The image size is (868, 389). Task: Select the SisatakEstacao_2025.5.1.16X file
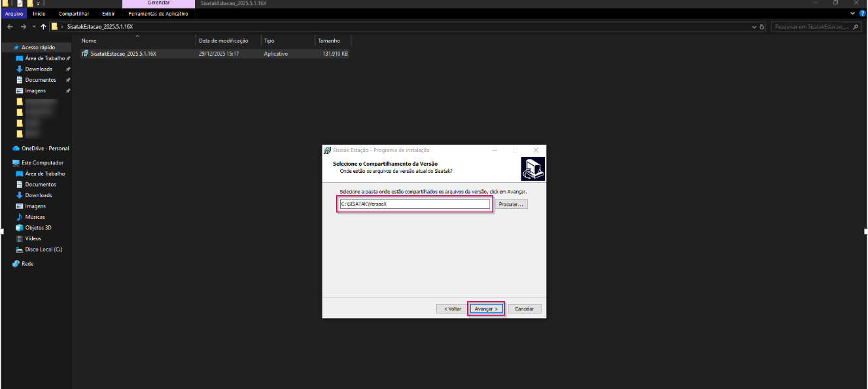click(x=123, y=54)
